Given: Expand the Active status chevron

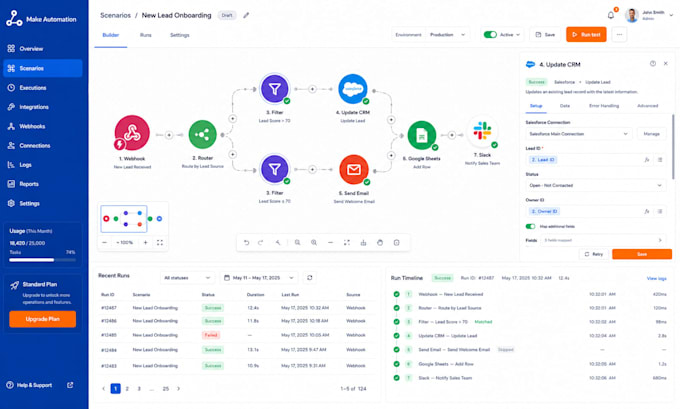Looking at the screenshot, I should 518,35.
